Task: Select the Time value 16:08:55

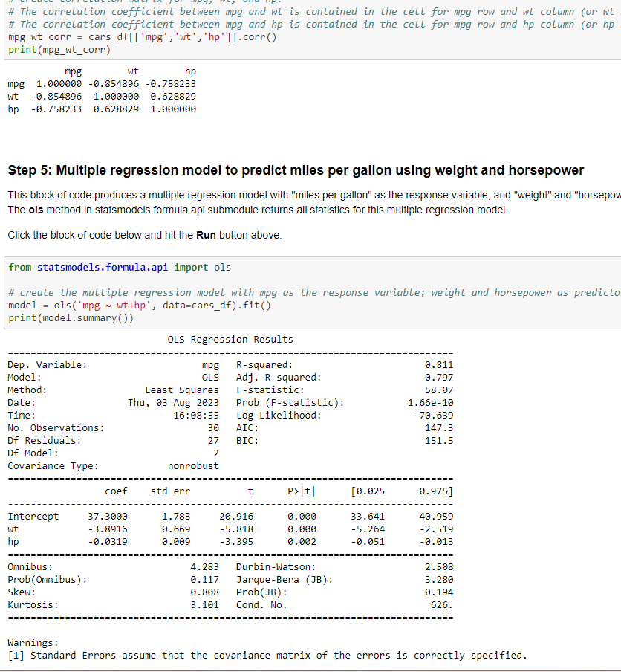Action: pyautogui.click(x=196, y=416)
